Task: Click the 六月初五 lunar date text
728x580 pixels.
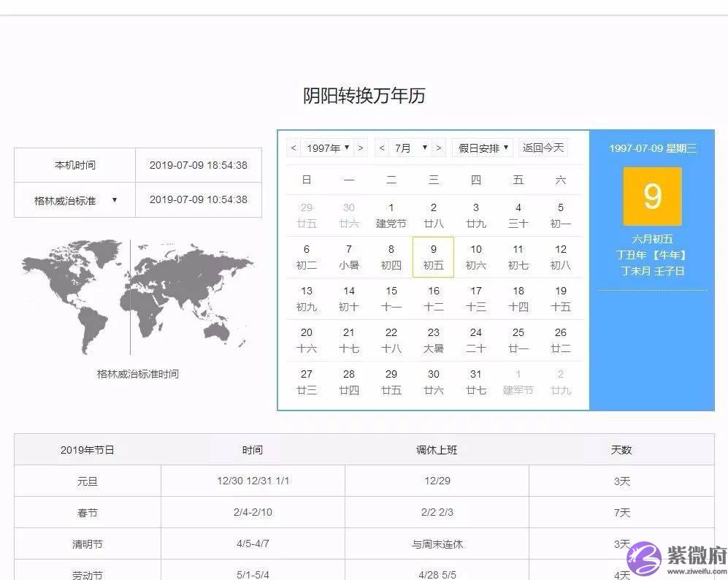Action: (652, 239)
